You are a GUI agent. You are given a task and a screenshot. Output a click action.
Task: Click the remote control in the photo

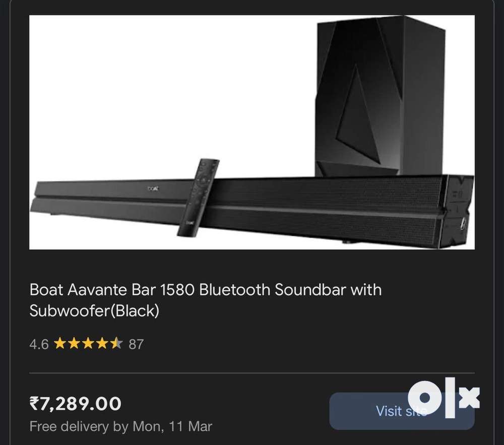coord(198,198)
